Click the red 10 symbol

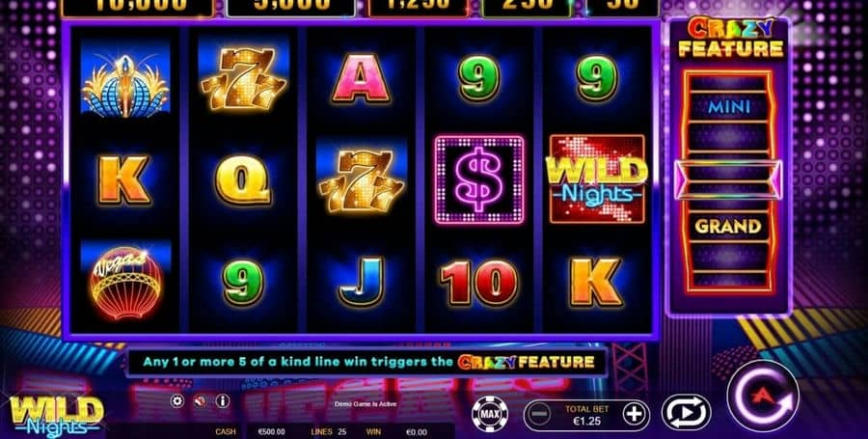479,283
